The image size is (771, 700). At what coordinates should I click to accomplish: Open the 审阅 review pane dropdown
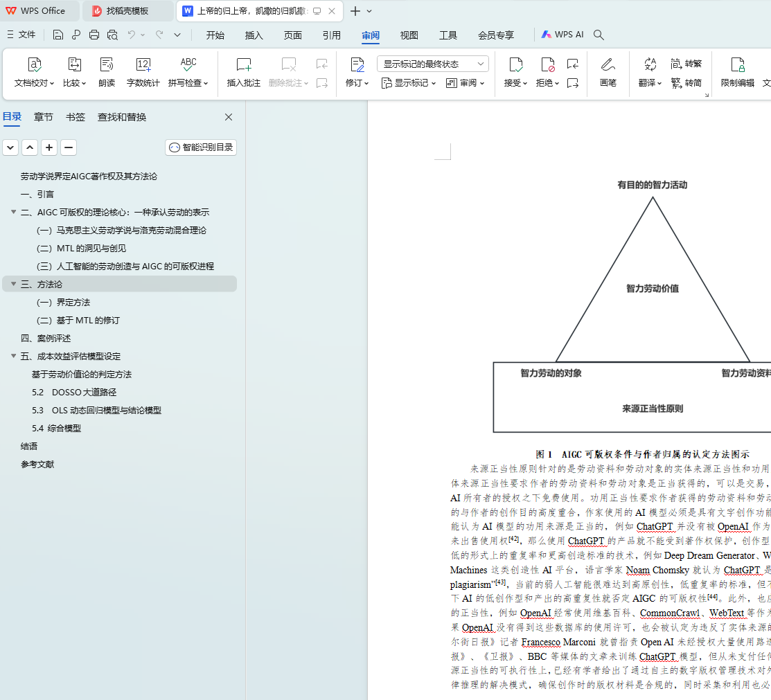(x=465, y=83)
